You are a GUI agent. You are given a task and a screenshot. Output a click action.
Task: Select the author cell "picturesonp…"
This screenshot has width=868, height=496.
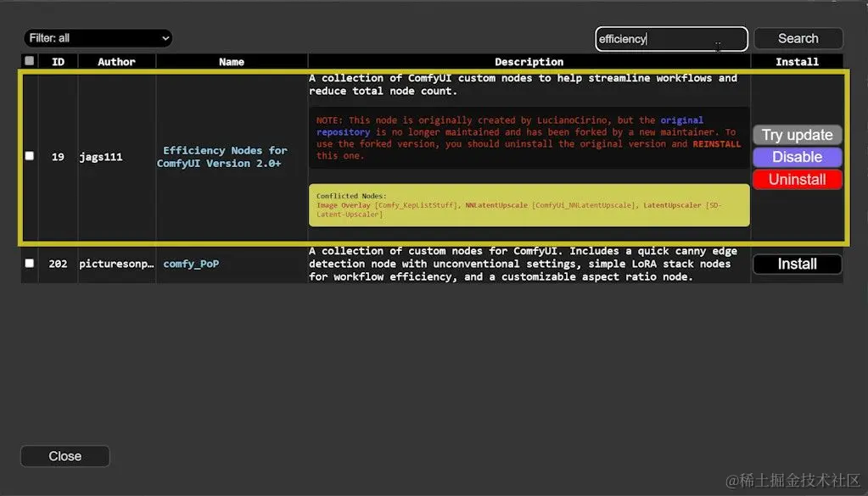pos(116,264)
